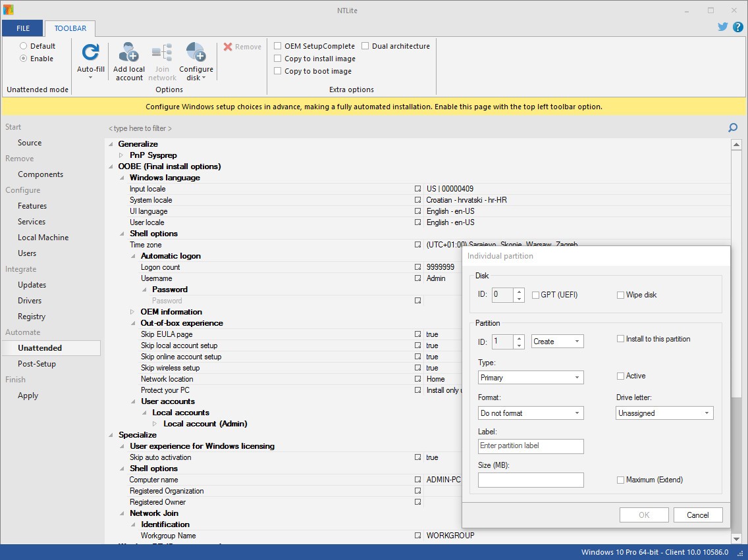Expand the PnP Sysprep tree node

point(121,155)
